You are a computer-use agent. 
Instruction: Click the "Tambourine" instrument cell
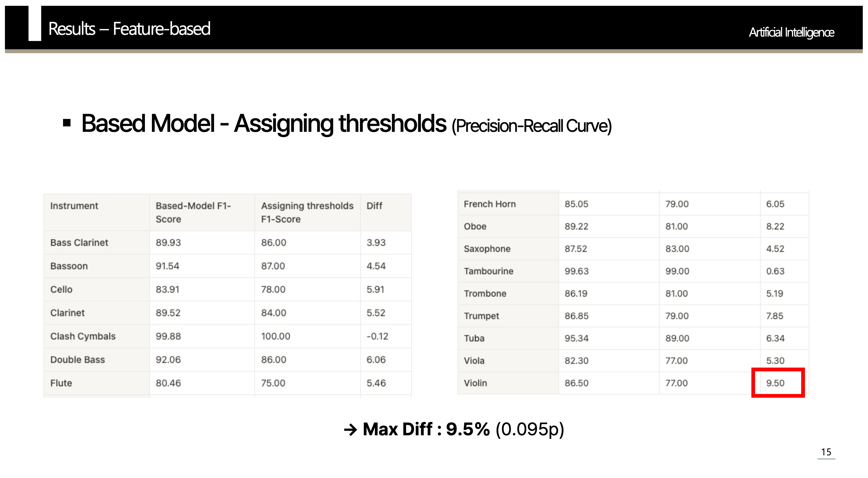(489, 271)
